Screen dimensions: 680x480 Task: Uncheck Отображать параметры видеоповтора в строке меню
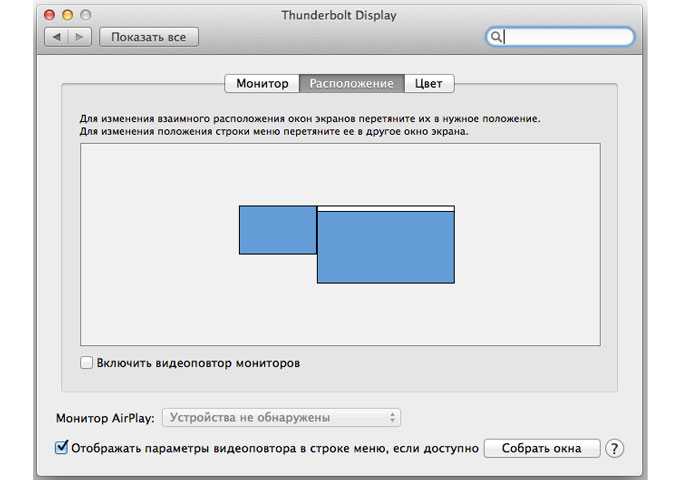tap(62, 447)
